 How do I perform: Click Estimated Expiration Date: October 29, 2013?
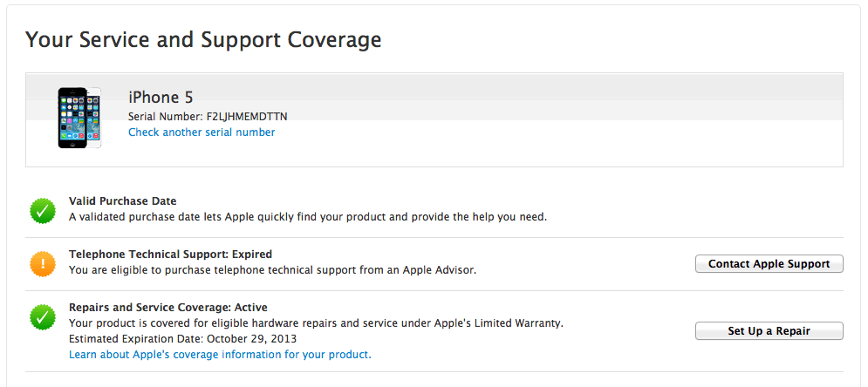182,338
